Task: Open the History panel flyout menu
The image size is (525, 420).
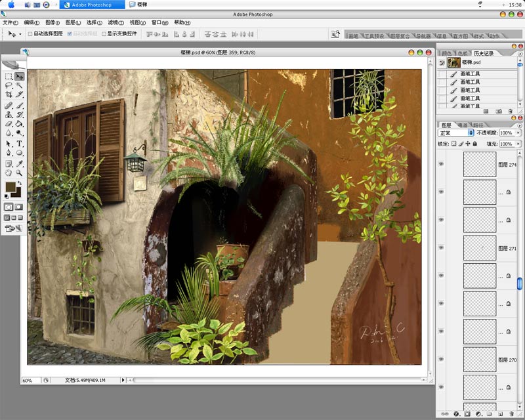Action: pos(520,54)
